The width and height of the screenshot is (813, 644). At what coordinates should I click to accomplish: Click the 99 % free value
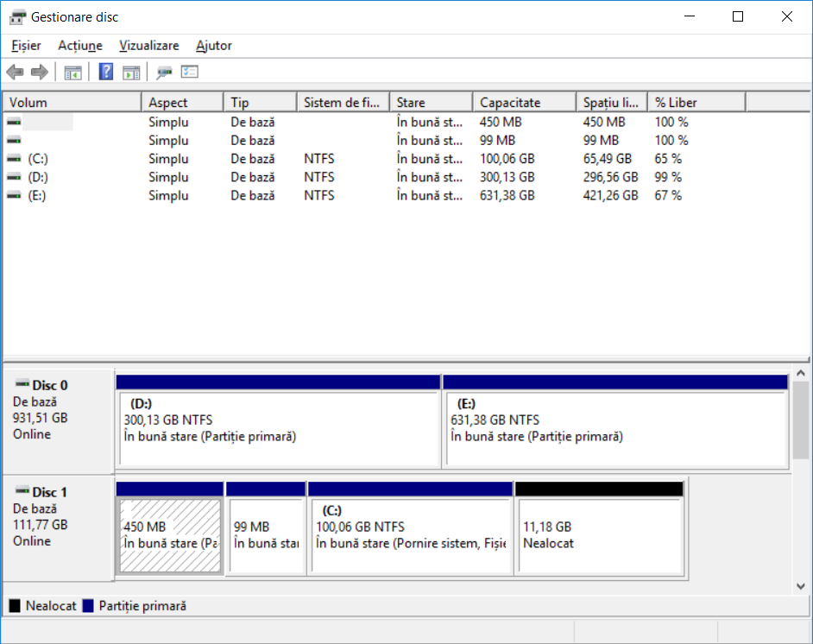point(668,177)
